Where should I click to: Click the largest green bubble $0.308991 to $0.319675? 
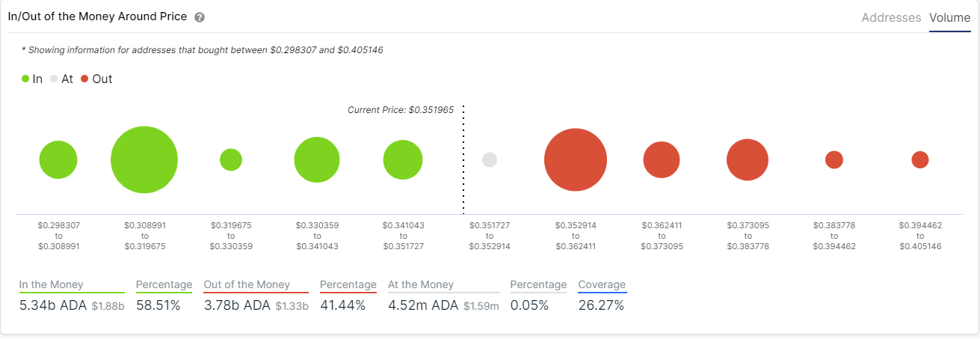(x=144, y=159)
